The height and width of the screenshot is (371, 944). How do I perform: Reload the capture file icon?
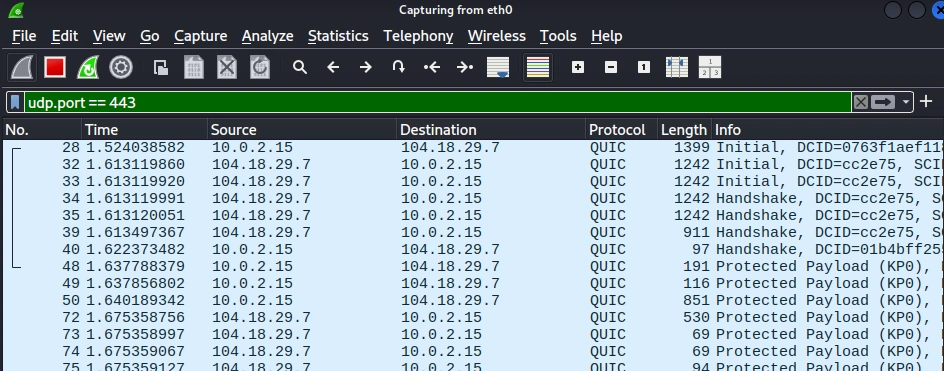[259, 67]
